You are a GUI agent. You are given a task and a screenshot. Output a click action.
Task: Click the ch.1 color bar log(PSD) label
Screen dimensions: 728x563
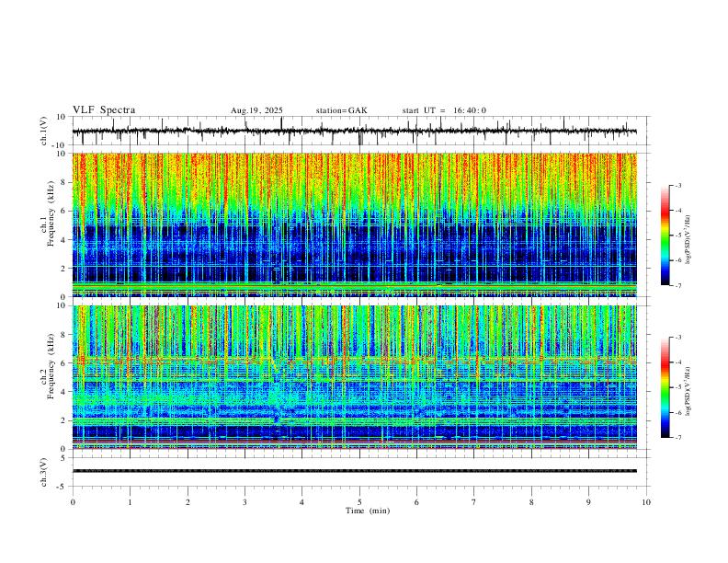688,239
